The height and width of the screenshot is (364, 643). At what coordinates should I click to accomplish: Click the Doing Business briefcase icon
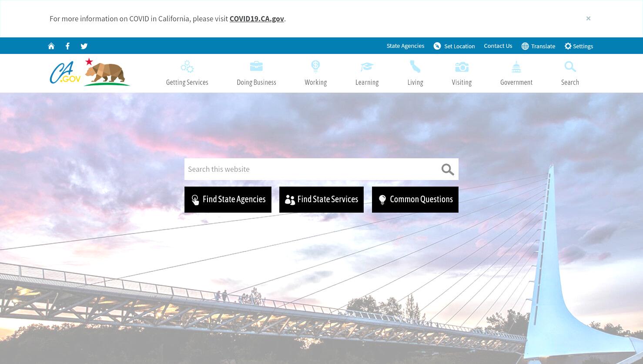256,66
